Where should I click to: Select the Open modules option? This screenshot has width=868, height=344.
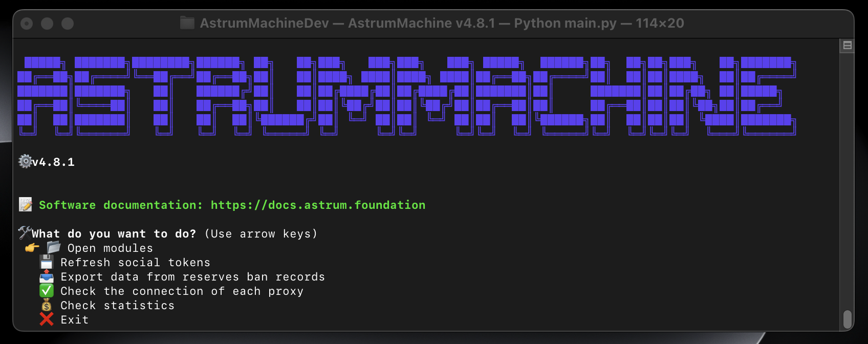pos(110,248)
